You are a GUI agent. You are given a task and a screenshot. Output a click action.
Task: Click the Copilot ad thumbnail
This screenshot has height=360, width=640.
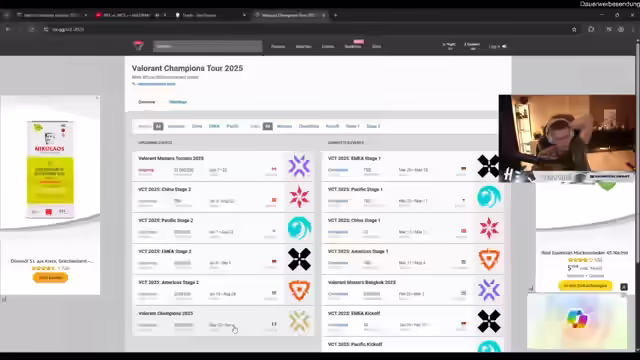(577, 321)
